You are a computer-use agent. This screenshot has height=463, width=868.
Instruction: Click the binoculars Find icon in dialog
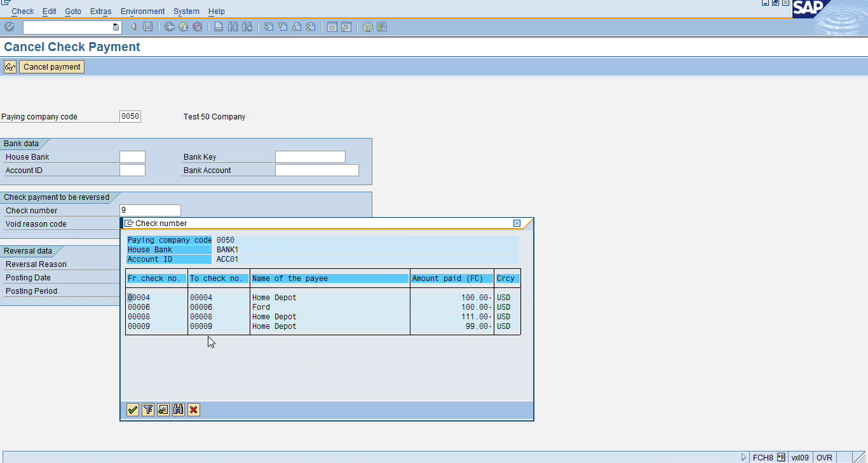(179, 410)
